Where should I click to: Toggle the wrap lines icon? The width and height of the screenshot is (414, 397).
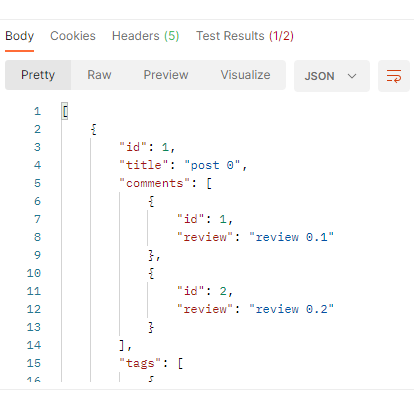pyautogui.click(x=394, y=76)
